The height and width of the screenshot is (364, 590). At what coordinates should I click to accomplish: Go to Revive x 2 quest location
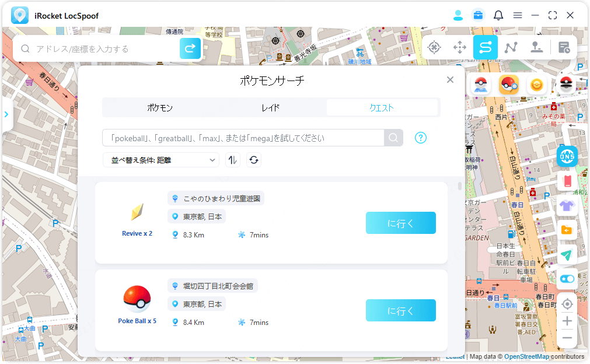[401, 223]
